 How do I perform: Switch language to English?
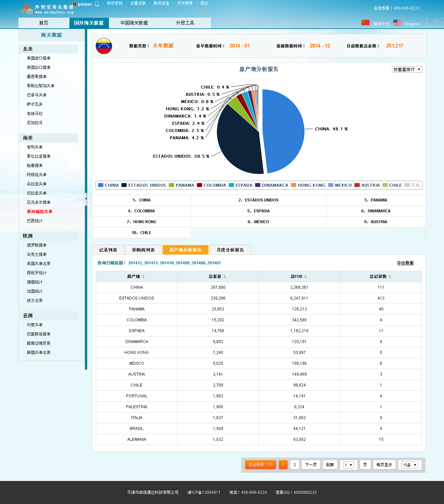pos(412,24)
